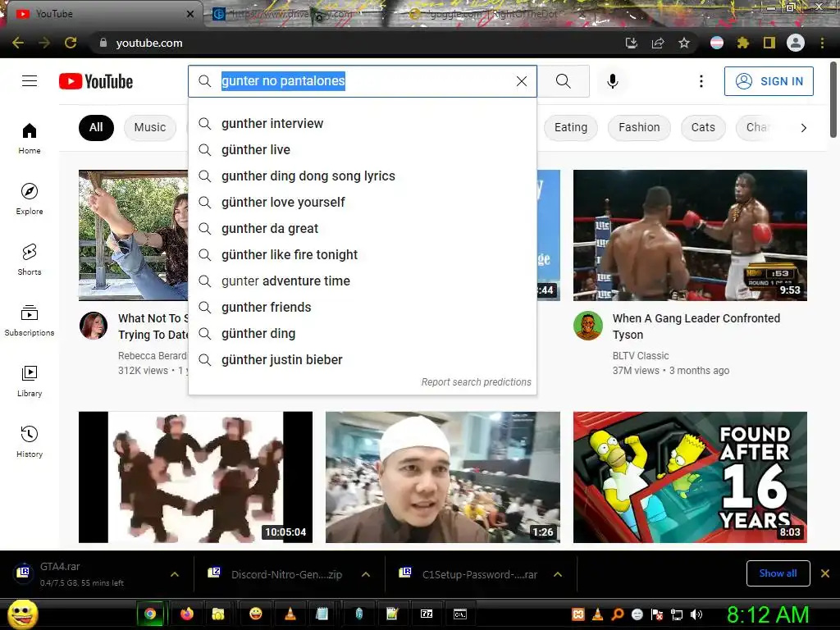This screenshot has width=840, height=630.
Task: Open the man in white cap video
Action: [x=442, y=477]
